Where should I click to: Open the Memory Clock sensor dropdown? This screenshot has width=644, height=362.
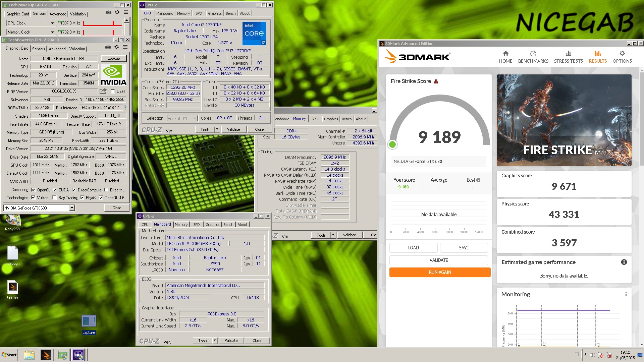pos(31,32)
